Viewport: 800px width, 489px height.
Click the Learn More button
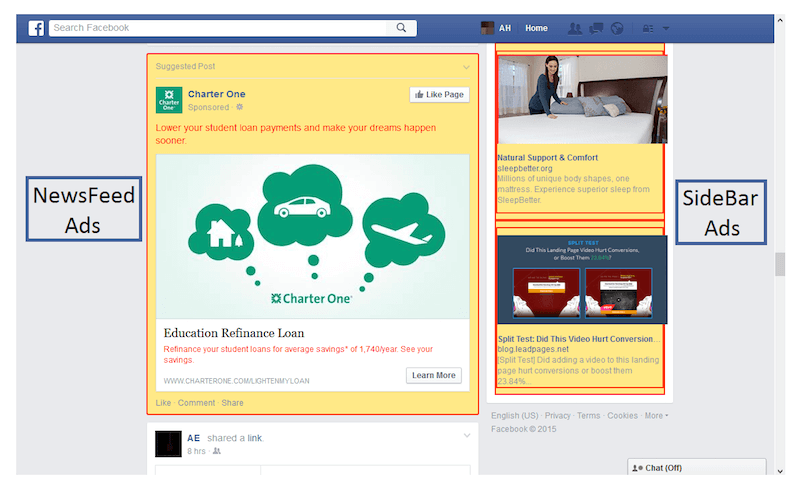(x=434, y=375)
